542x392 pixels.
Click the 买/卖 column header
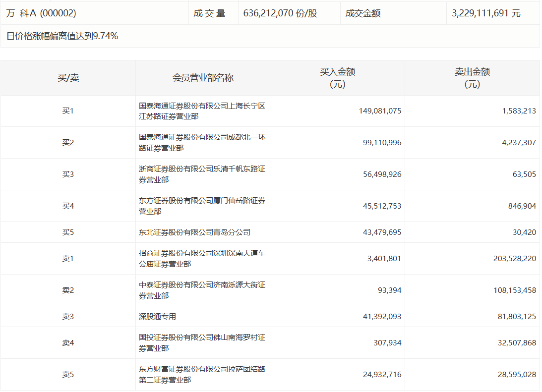point(68,78)
